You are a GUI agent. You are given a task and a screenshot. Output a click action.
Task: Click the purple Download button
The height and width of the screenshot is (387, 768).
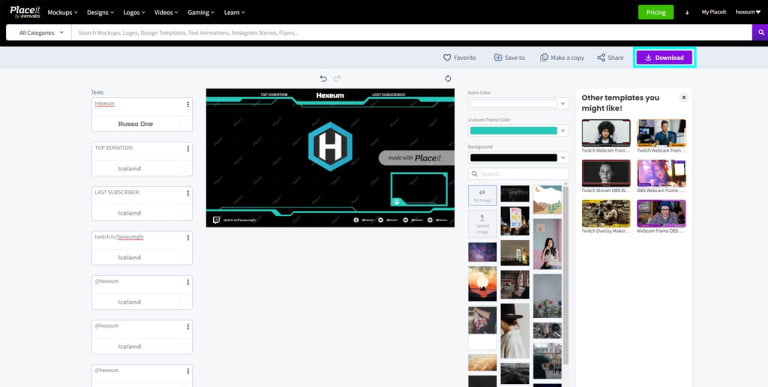click(664, 58)
